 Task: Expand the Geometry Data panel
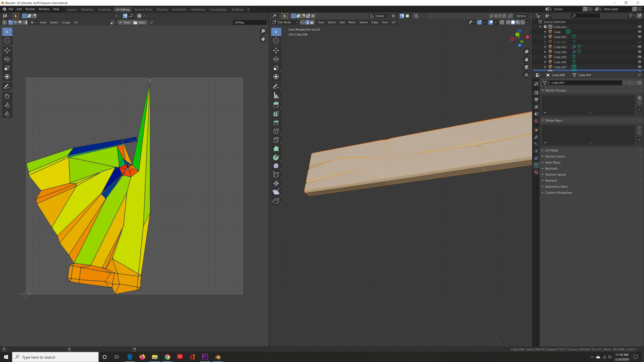556,187
